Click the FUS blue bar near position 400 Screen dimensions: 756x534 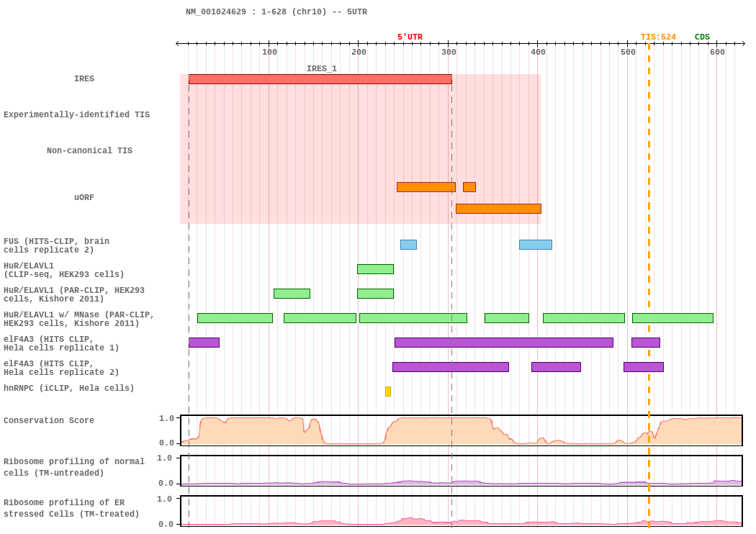[x=536, y=245]
